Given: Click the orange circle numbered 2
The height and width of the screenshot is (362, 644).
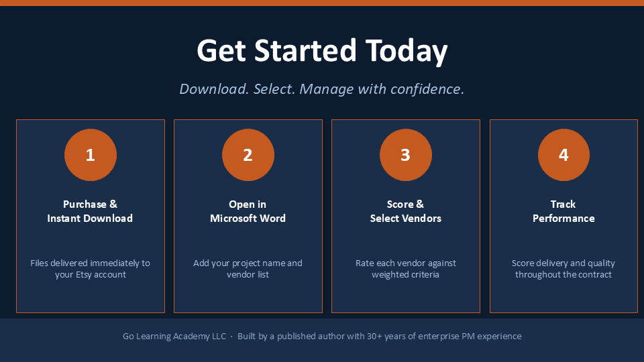Looking at the screenshot, I should click(248, 155).
